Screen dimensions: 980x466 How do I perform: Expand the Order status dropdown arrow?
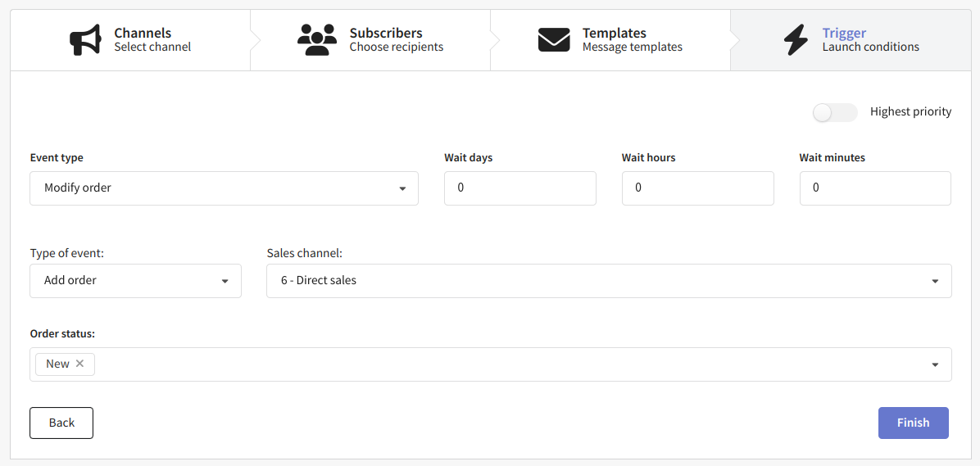(x=935, y=364)
